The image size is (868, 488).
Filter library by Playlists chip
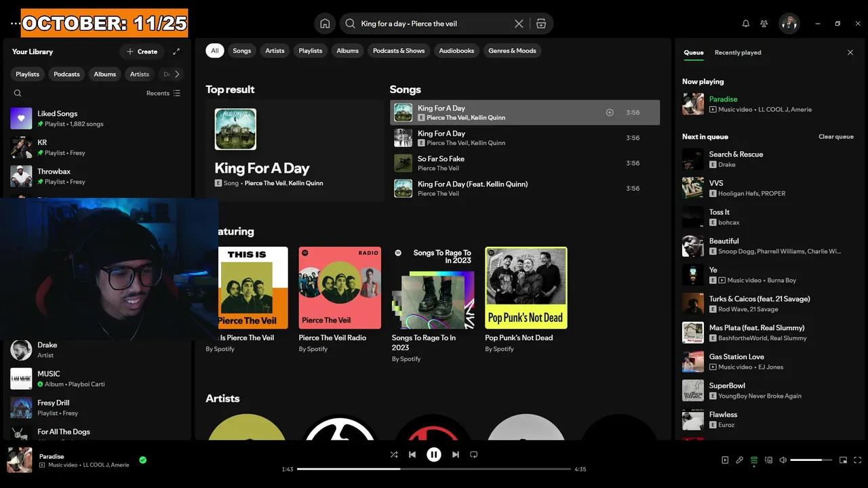click(28, 75)
